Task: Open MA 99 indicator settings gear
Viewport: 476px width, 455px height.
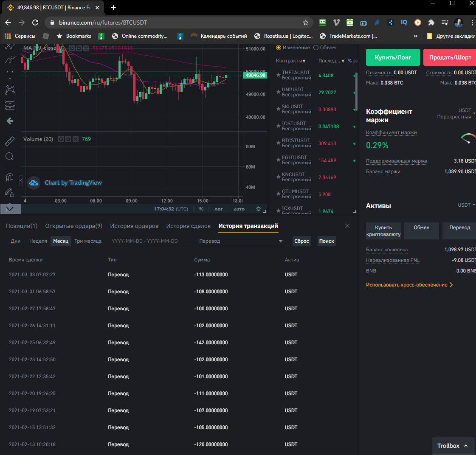Action: coord(79,48)
